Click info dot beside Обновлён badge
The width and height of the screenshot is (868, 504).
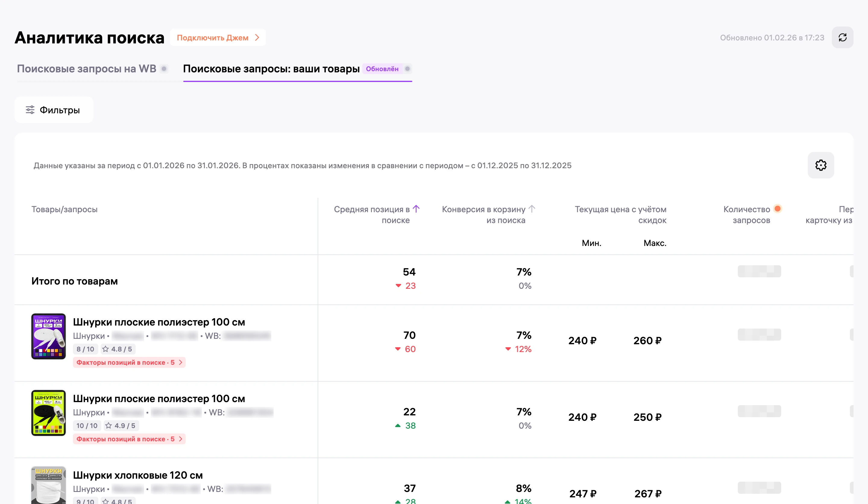point(407,68)
